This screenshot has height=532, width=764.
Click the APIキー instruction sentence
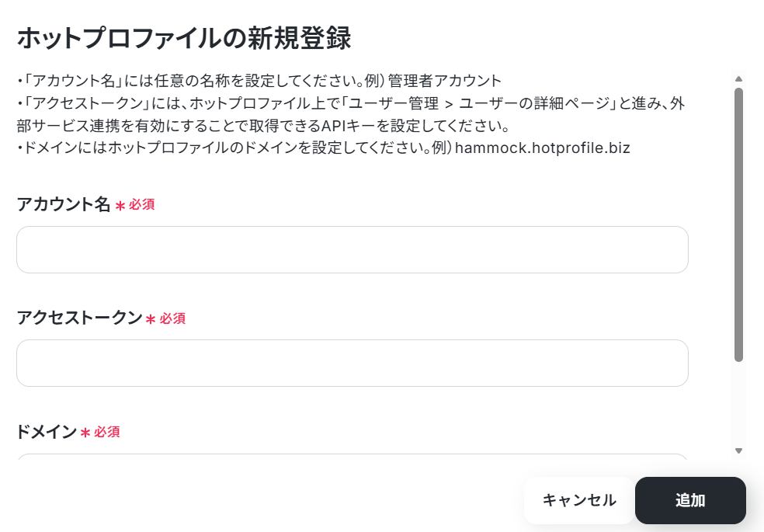[351, 114]
